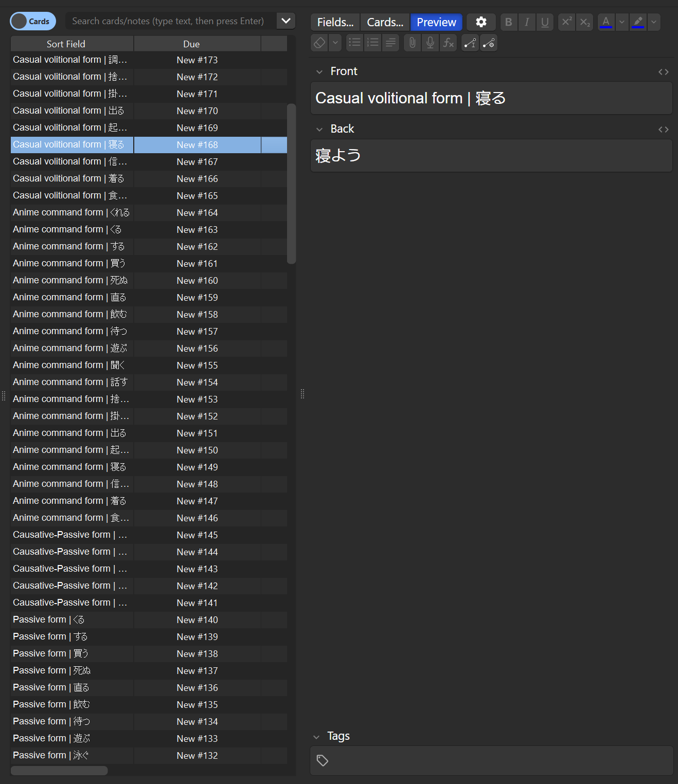Toggle the Cards/Notes switch

[x=33, y=21]
